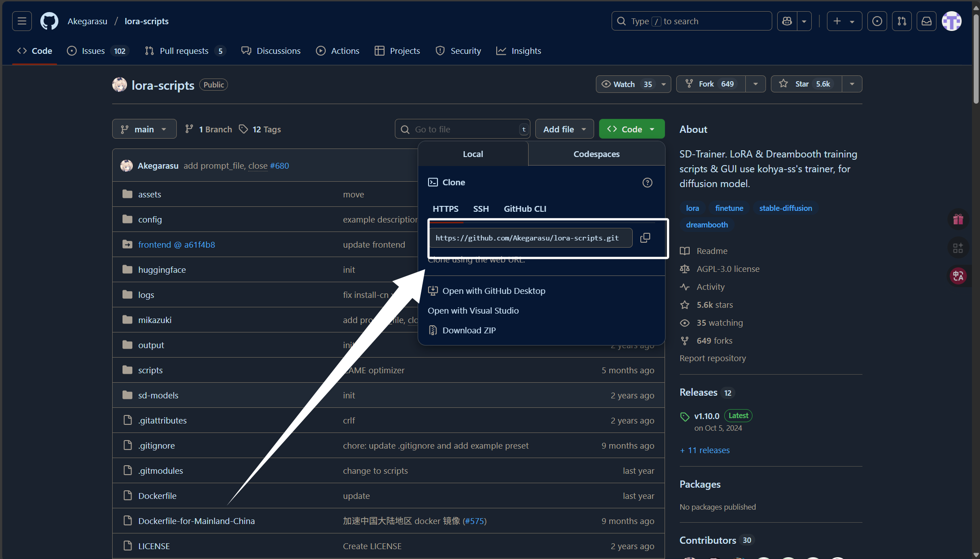This screenshot has width=980, height=559.
Task: Open the Security tab
Action: (x=459, y=51)
